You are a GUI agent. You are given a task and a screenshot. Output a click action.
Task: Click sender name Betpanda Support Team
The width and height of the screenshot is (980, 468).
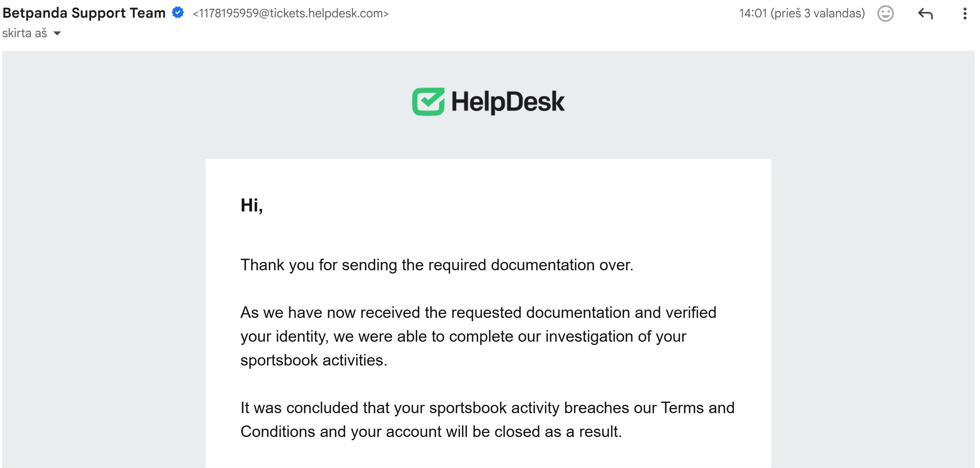(x=84, y=13)
